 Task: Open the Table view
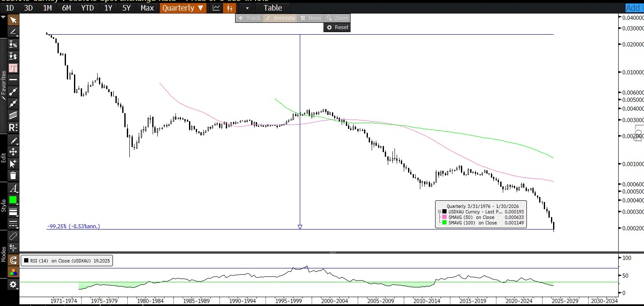(x=273, y=8)
